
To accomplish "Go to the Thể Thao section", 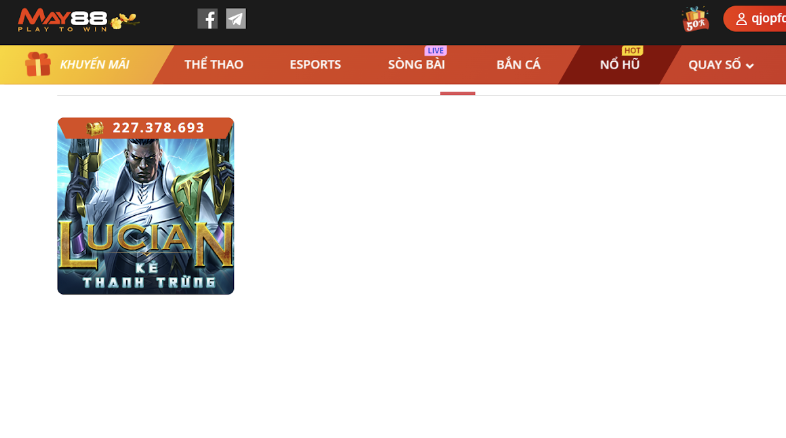I will 213,65.
